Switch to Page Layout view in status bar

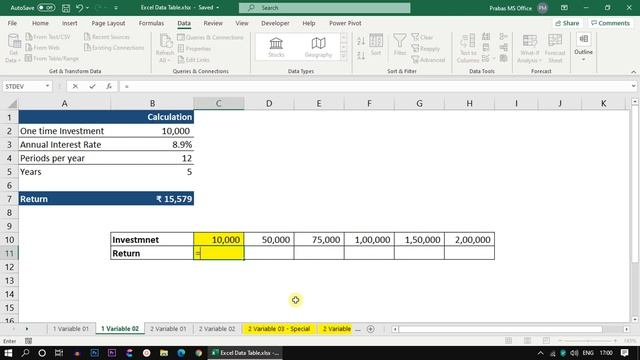coord(527,340)
